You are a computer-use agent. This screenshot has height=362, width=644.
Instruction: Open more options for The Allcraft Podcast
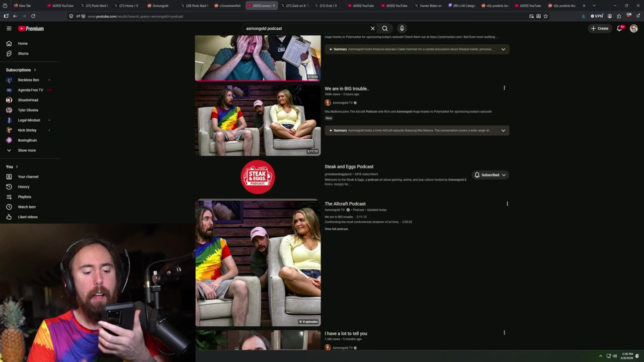507,204
